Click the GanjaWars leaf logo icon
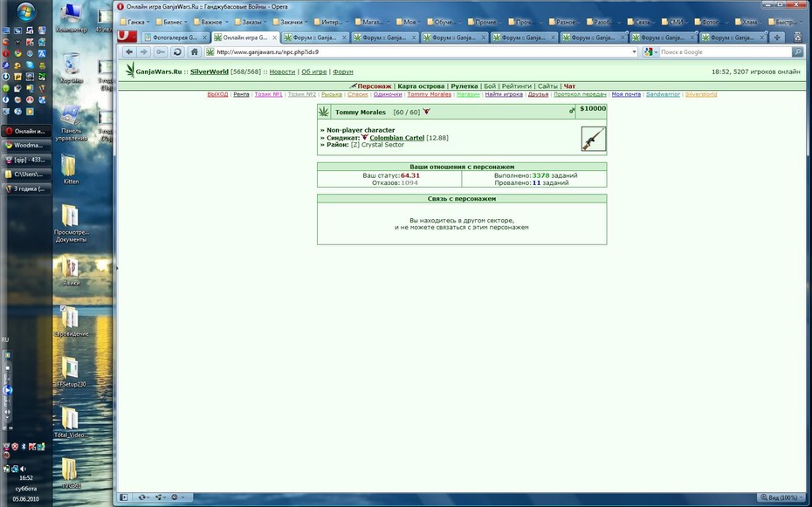Viewport: 812px width, 507px height. [130, 71]
